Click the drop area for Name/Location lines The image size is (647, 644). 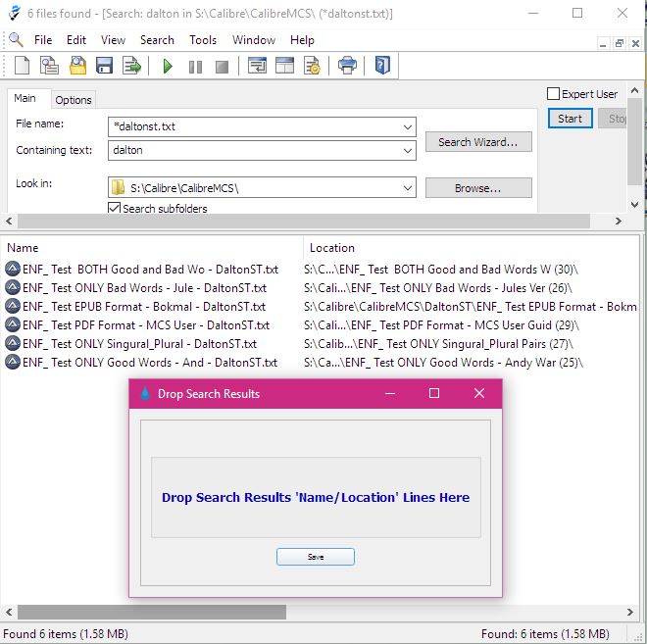[316, 497]
